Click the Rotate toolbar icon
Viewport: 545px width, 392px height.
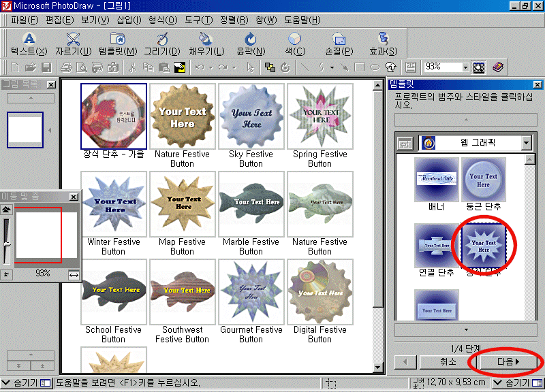tap(285, 67)
